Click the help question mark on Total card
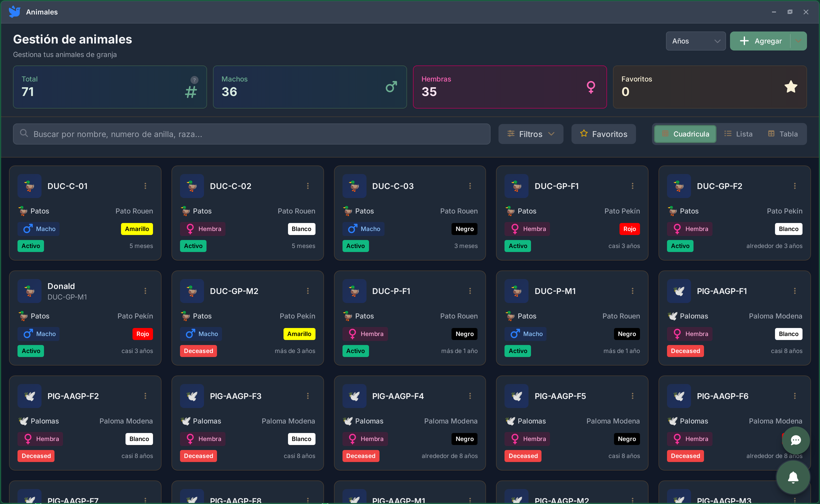Viewport: 820px width, 504px height. coord(194,80)
